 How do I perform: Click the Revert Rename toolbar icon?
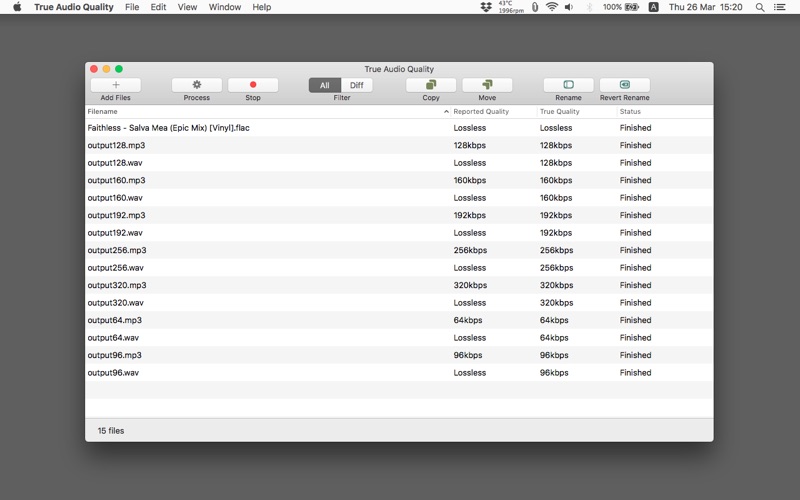click(624, 85)
